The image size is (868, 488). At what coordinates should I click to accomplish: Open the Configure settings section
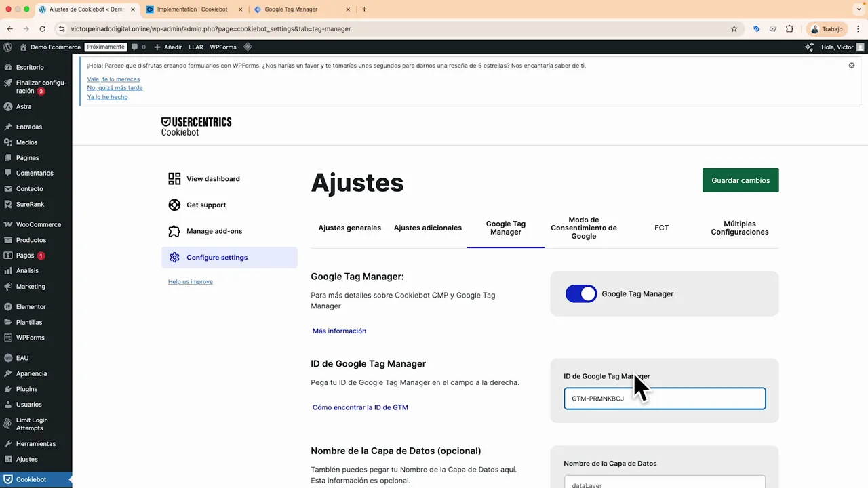point(217,257)
